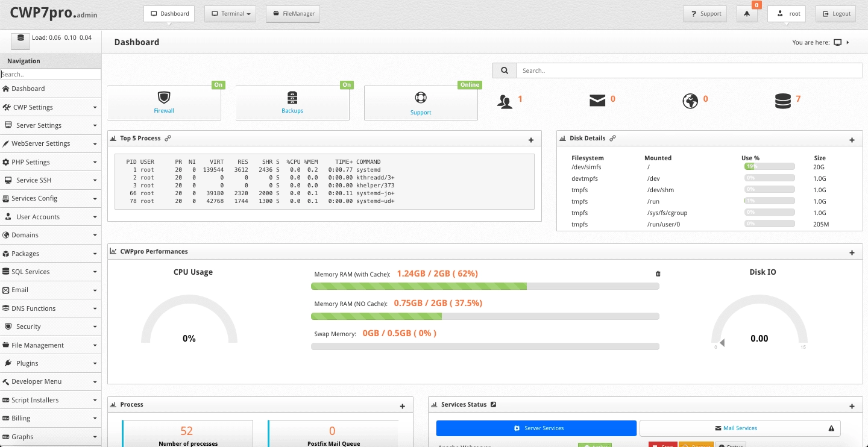Screen dimensions: 868x447
Task: Click the server load database icon
Action: [x=20, y=40]
